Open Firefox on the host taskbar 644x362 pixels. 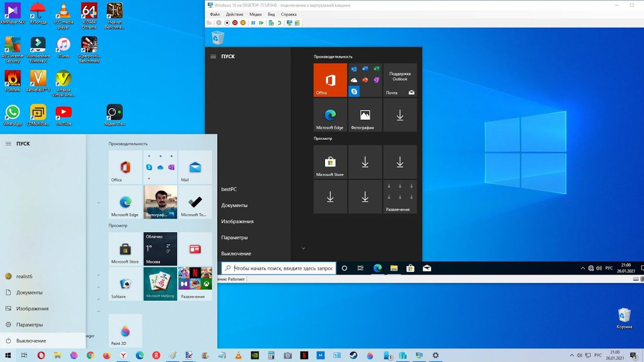click(x=107, y=355)
